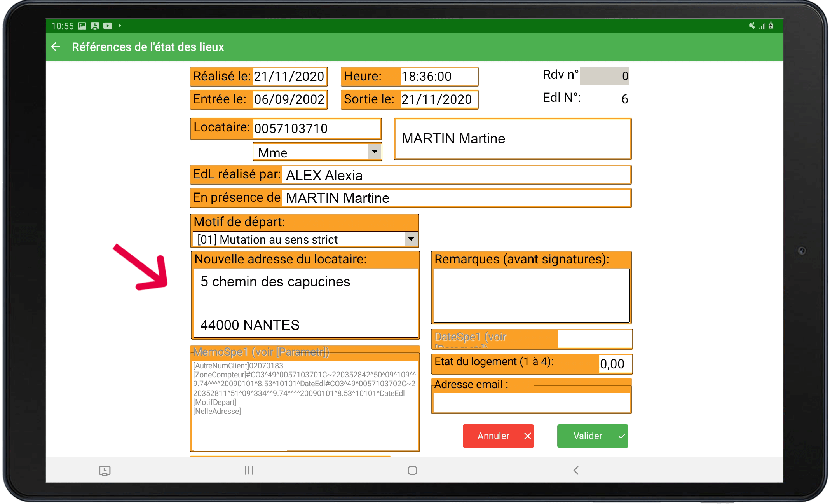Click the Locataire number field
This screenshot has width=830, height=504.
pos(316,128)
